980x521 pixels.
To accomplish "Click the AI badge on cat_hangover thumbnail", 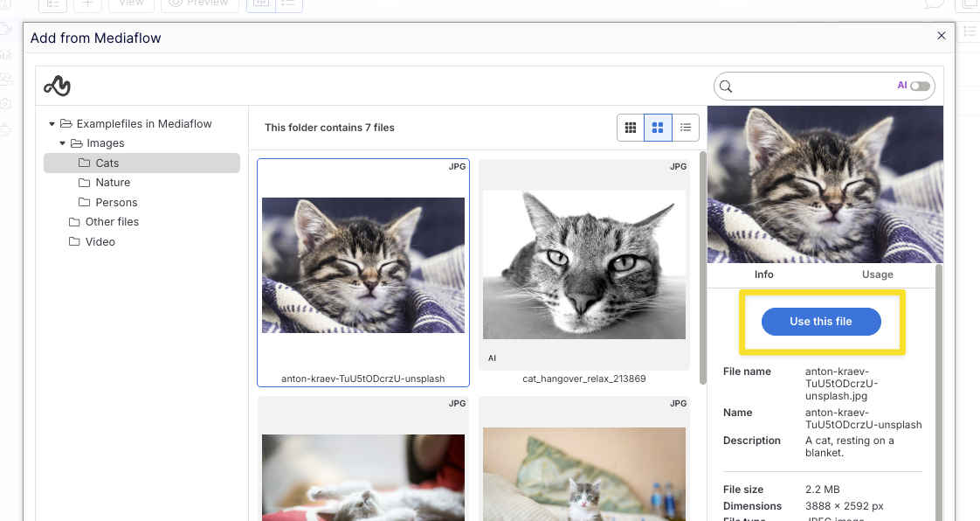I will [492, 358].
